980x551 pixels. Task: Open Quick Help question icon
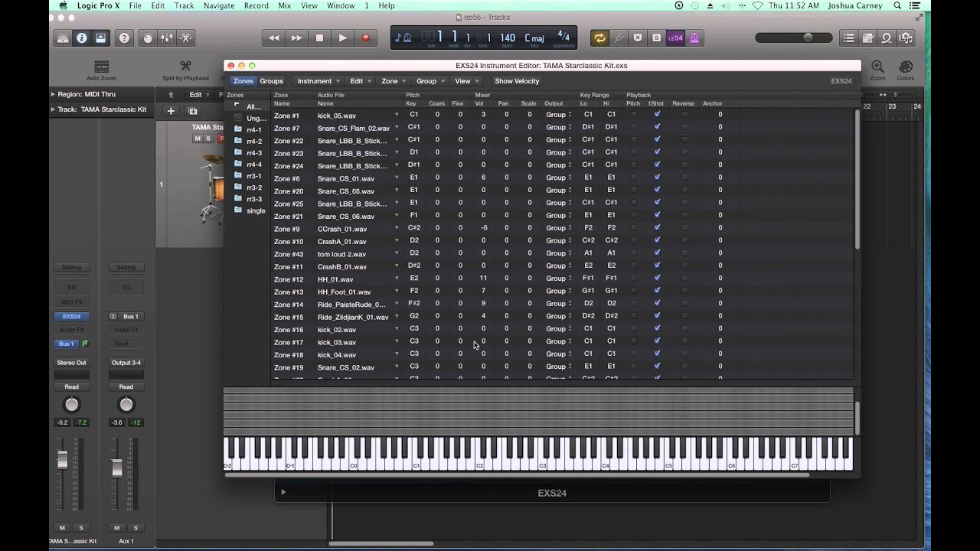pyautogui.click(x=124, y=37)
